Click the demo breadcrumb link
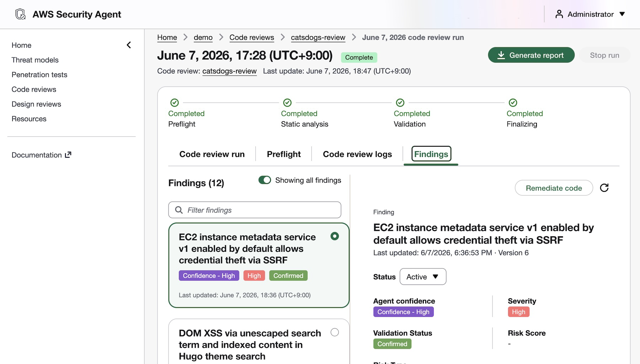The width and height of the screenshot is (640, 364). [x=203, y=37]
